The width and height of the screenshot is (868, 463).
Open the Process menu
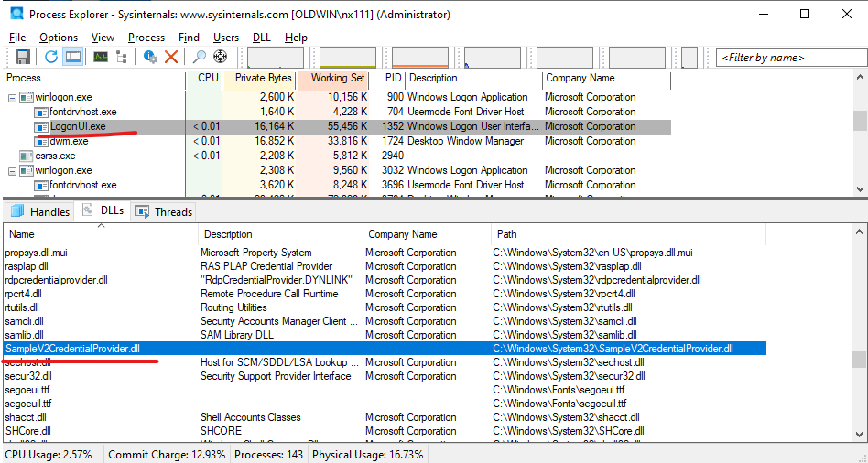146,38
